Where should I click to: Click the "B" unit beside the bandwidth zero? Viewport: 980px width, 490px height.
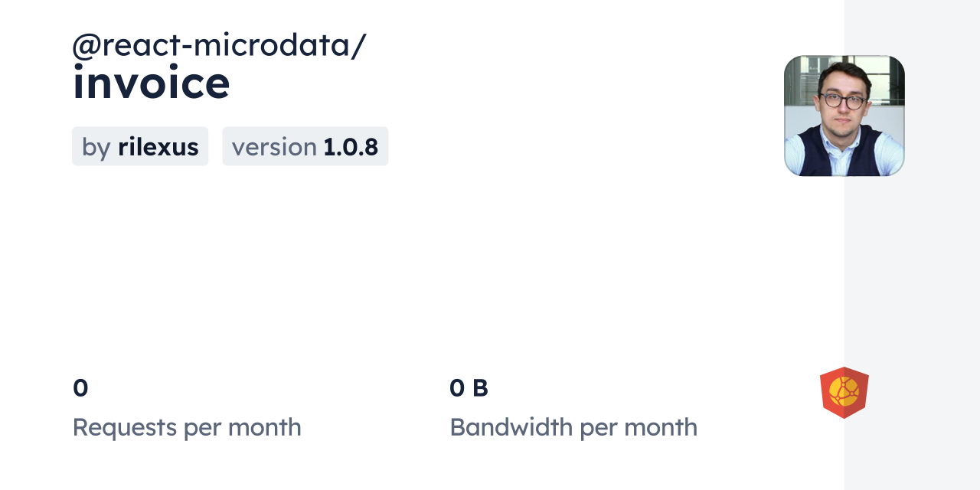[480, 388]
